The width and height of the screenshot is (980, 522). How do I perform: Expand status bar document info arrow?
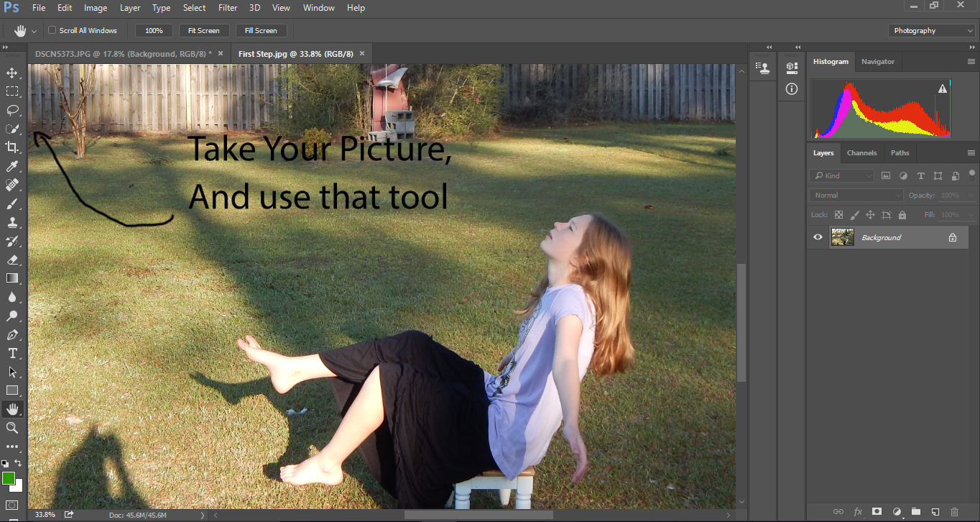click(203, 515)
